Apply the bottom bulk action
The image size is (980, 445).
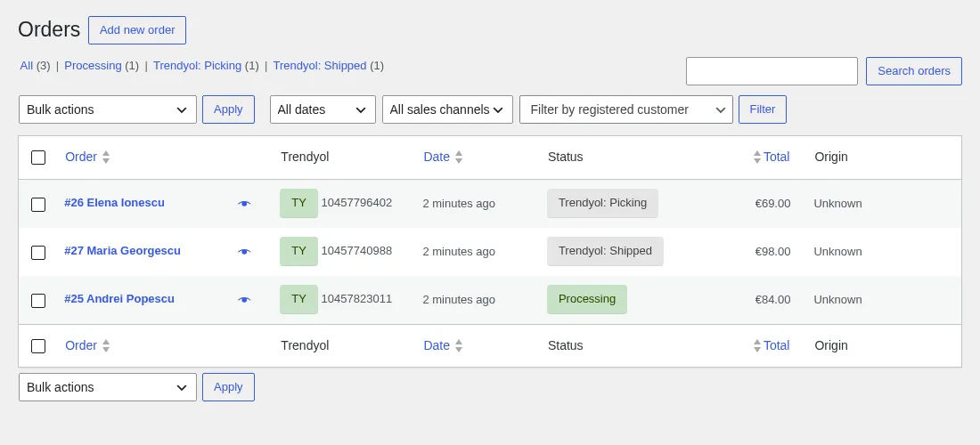[228, 387]
